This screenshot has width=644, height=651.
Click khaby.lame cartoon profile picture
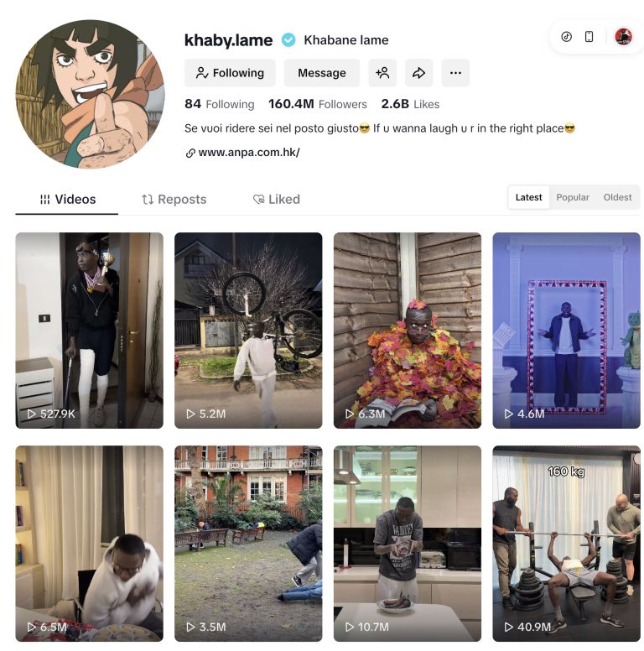pyautogui.click(x=90, y=94)
